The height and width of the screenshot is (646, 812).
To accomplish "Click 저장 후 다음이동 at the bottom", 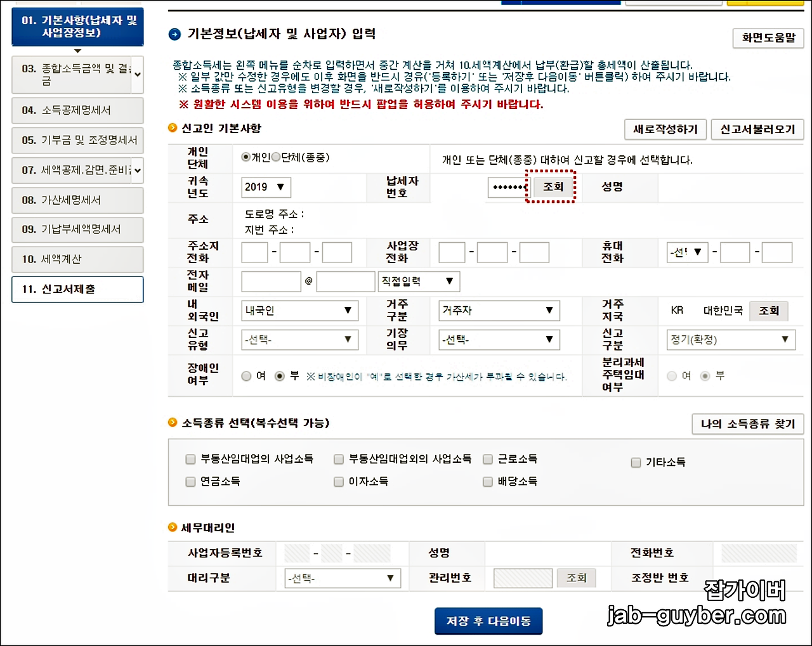I will [488, 621].
